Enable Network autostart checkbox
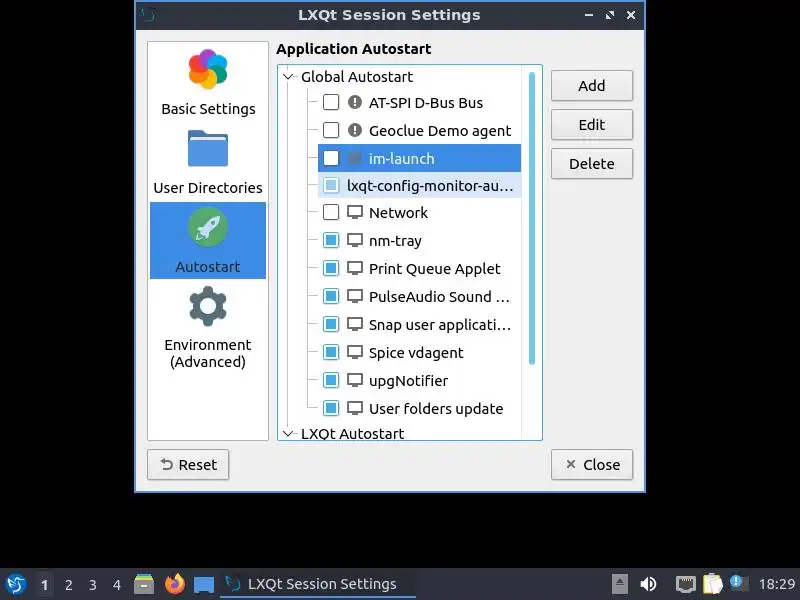The image size is (800, 600). click(331, 212)
